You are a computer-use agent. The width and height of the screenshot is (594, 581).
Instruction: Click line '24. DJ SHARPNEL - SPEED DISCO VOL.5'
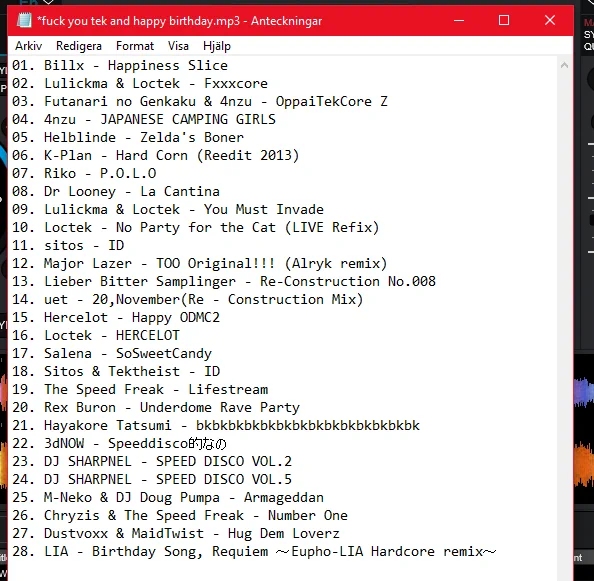(152, 479)
